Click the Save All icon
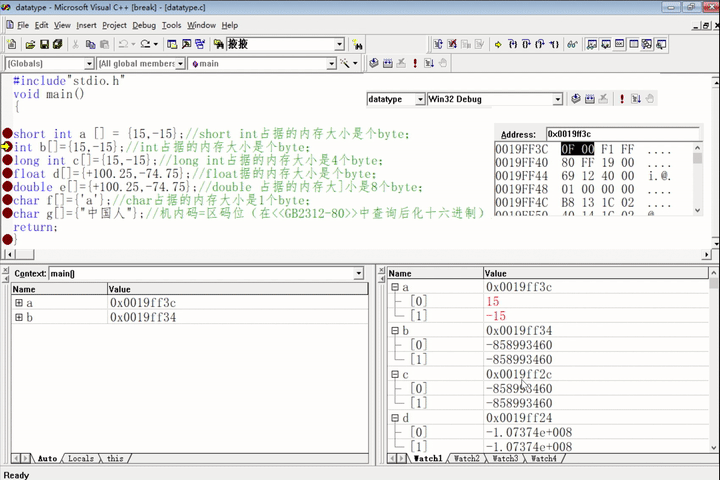The image size is (720, 480). tap(57, 44)
